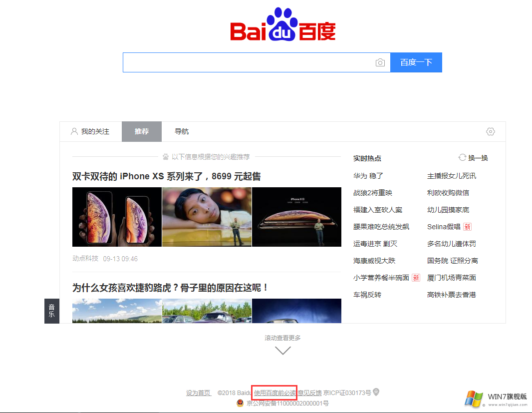The height and width of the screenshot is (413, 532).
Task: Click the 设为首页 footer link
Action: click(199, 393)
